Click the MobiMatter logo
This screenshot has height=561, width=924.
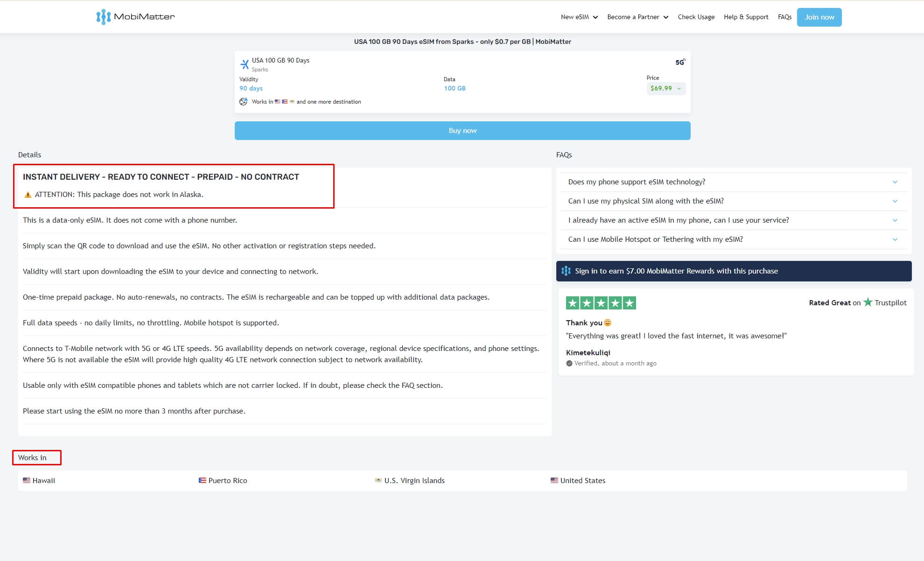coord(134,16)
